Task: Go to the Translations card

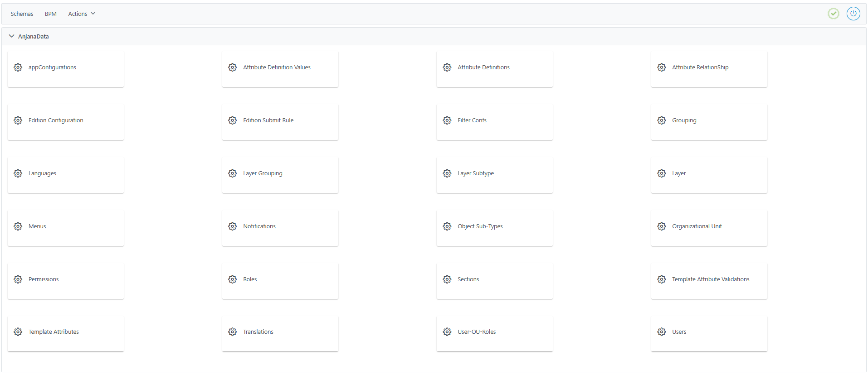Action: [x=280, y=333]
